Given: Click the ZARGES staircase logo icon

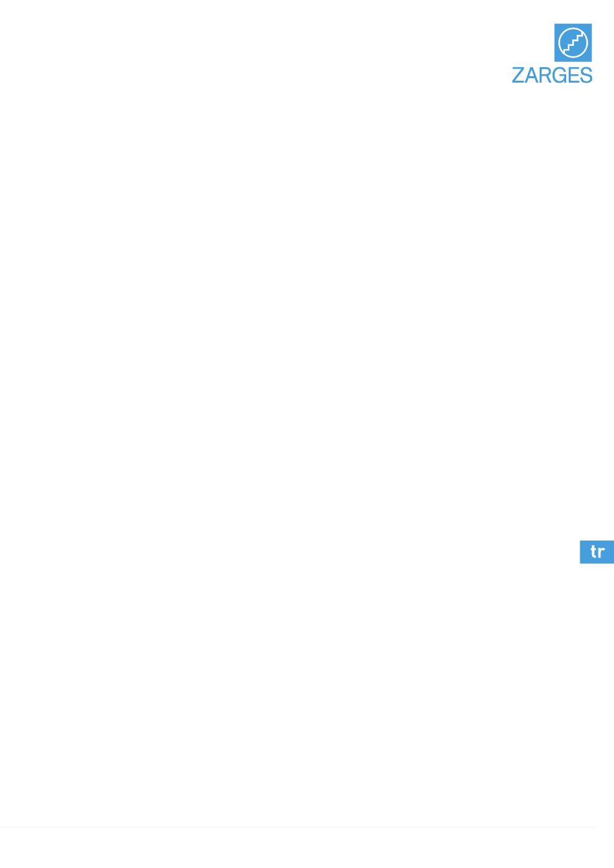Looking at the screenshot, I should [573, 43].
